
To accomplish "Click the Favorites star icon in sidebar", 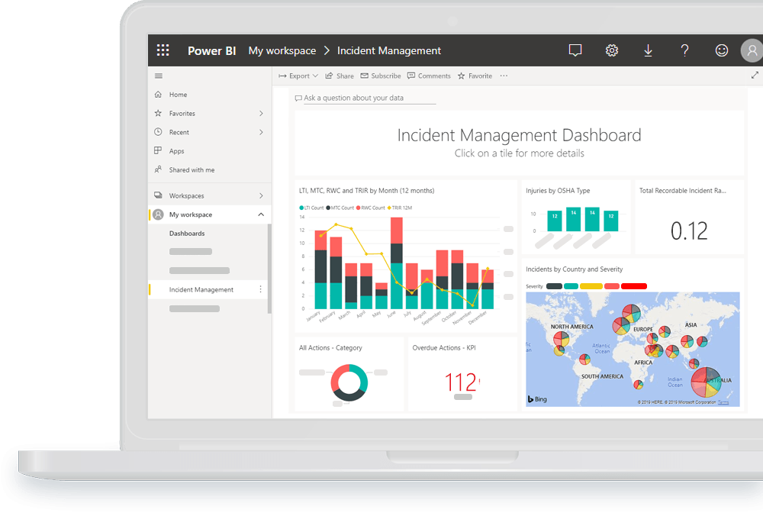I will pyautogui.click(x=158, y=113).
